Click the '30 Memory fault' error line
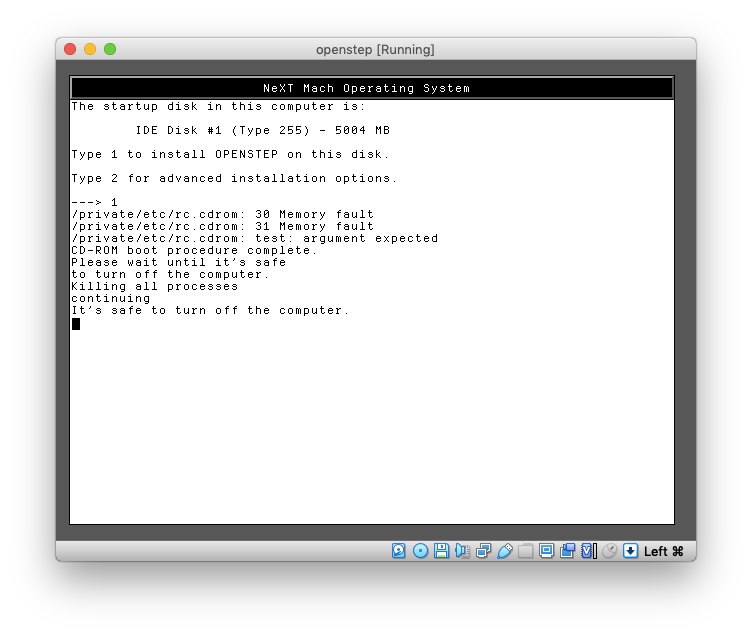 pos(223,214)
